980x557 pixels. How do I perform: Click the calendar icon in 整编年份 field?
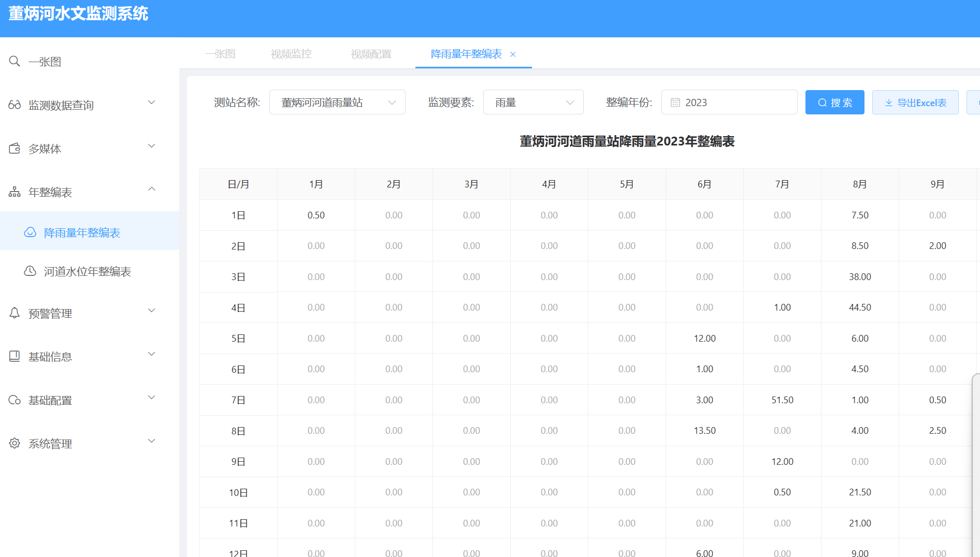point(675,102)
